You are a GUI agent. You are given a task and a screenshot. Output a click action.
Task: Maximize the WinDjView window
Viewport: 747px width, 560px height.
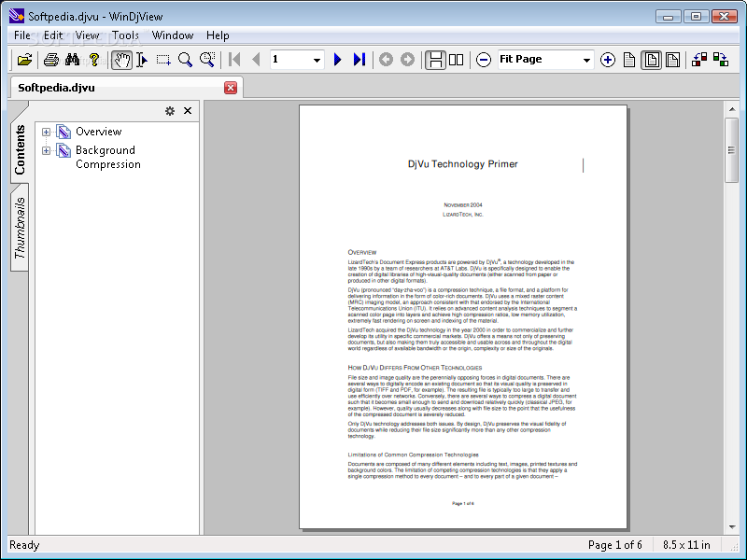point(696,17)
